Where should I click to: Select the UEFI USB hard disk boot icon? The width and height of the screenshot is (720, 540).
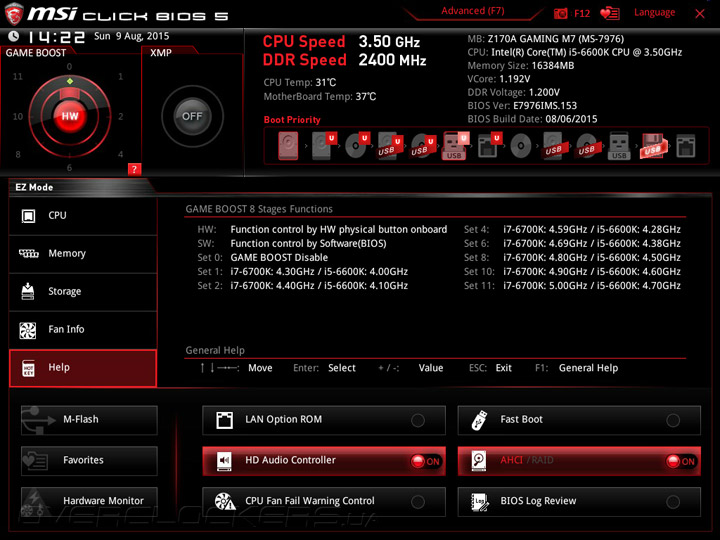[390, 146]
